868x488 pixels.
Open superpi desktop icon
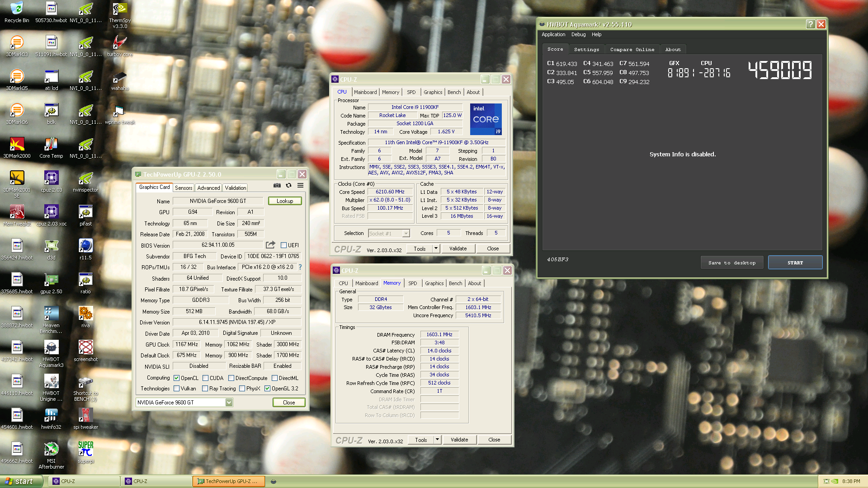85,453
